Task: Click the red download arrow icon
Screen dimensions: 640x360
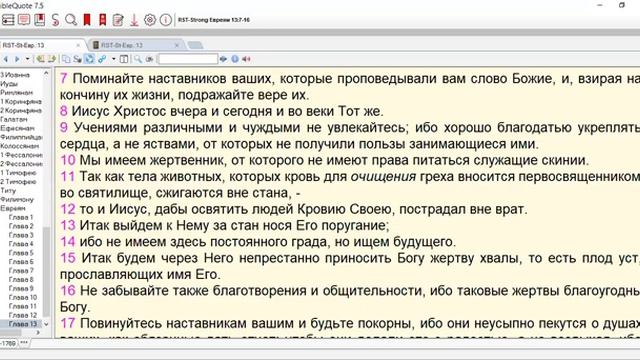Action: [x=134, y=20]
